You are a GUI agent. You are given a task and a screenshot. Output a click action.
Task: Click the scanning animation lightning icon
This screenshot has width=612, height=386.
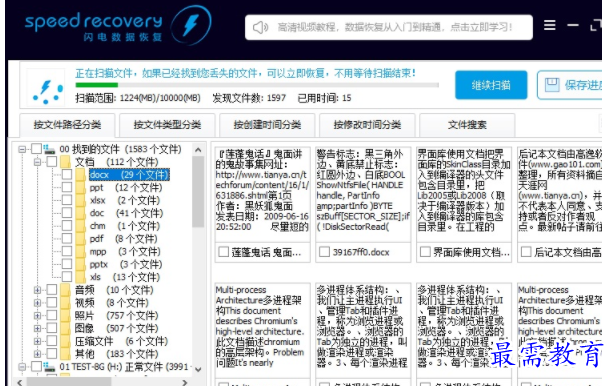[47, 92]
